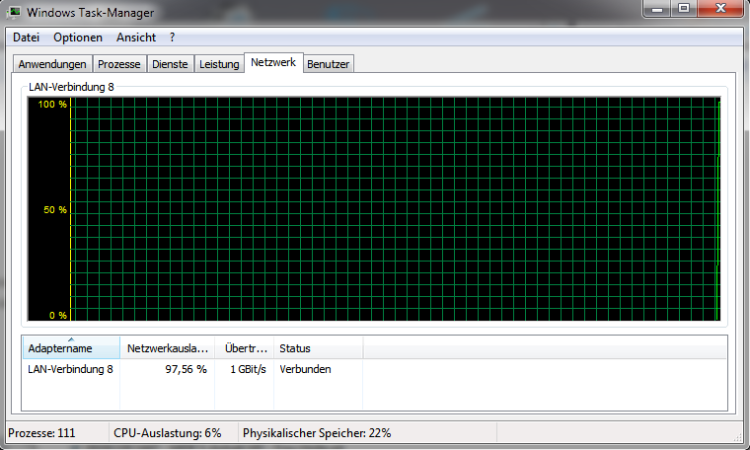Switch to the Benutzer tab
The image size is (750, 450).
(329, 64)
